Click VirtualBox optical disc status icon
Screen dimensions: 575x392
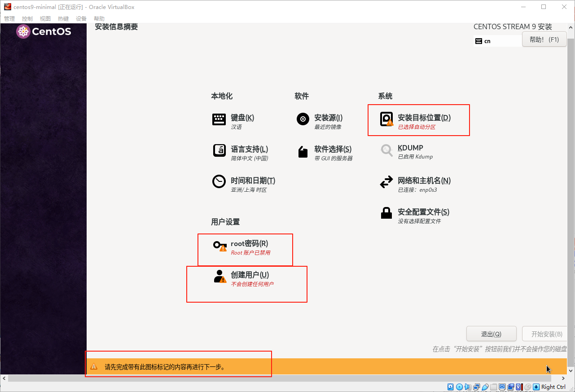(x=459, y=387)
